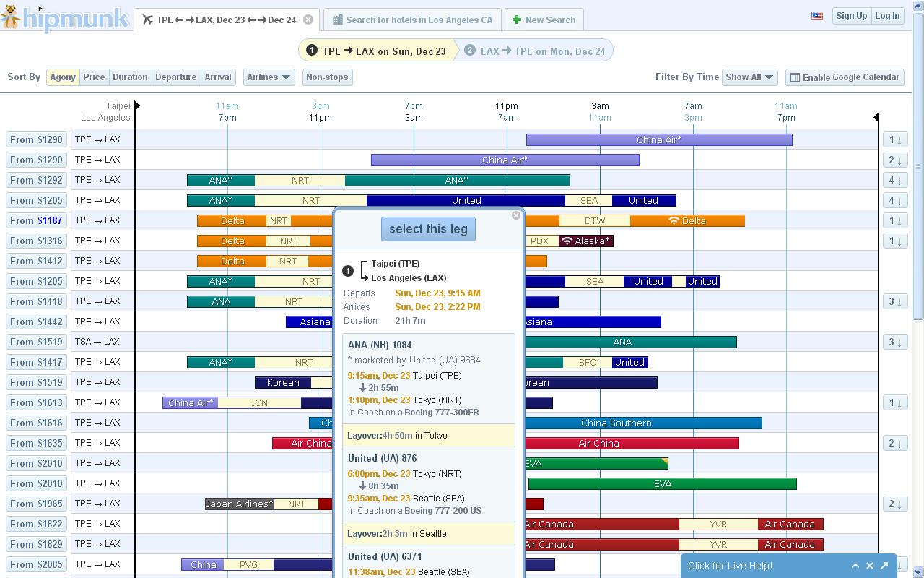Click the 'United (UA) 876' flight heading
Image resolution: width=924 pixels, height=578 pixels.
point(383,458)
